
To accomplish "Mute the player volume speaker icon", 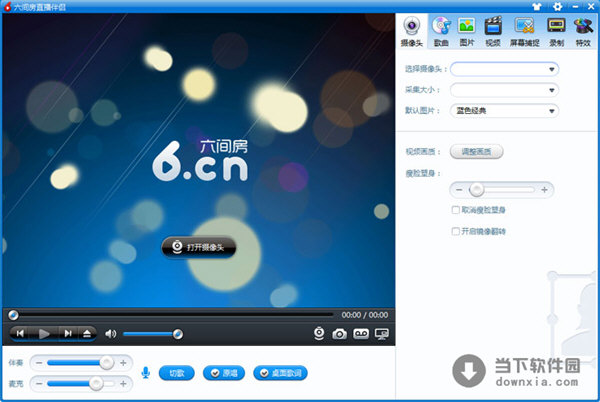I will (x=111, y=334).
